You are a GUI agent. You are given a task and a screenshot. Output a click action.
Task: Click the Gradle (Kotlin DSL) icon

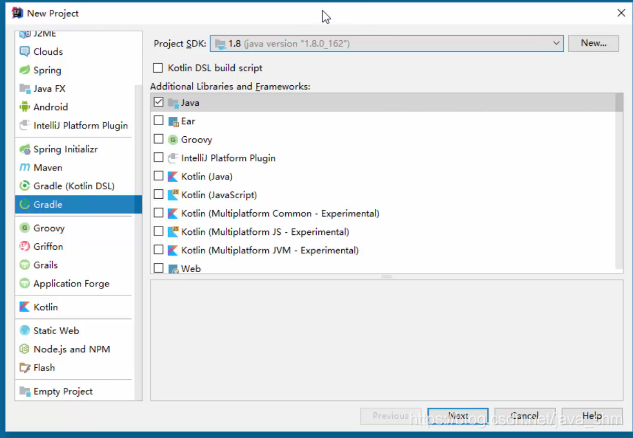pyautogui.click(x=25, y=186)
